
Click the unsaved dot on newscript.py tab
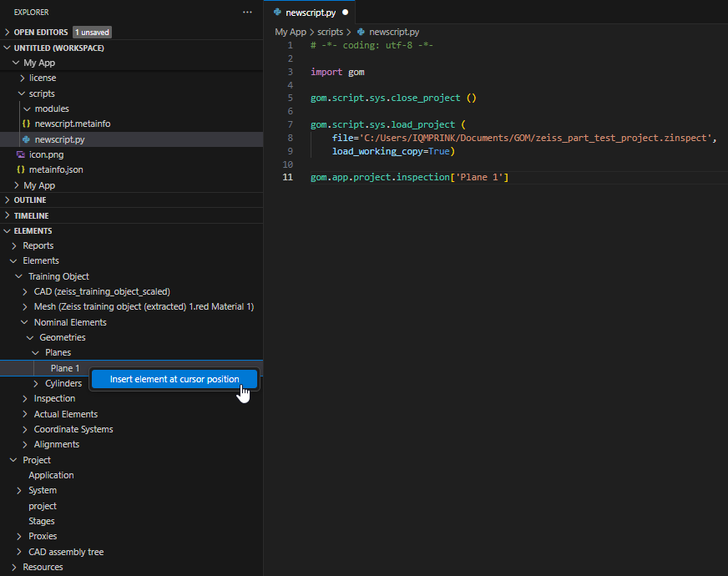pyautogui.click(x=345, y=13)
